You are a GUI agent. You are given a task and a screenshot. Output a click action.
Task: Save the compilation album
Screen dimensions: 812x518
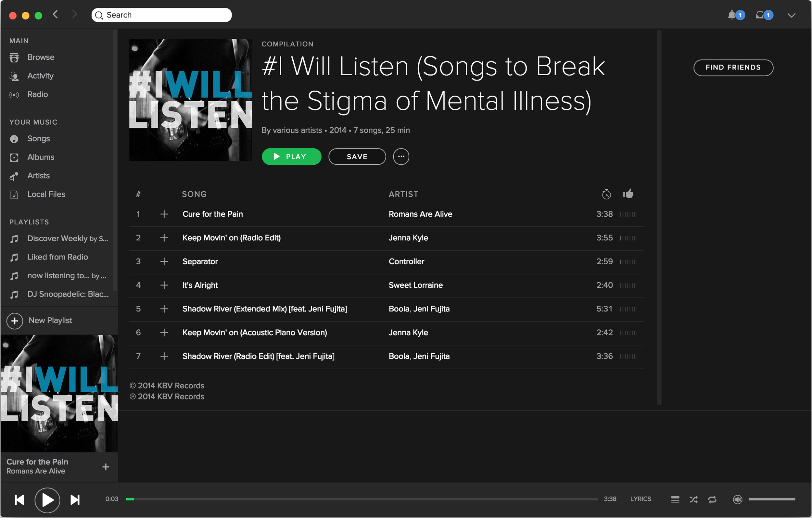[357, 157]
